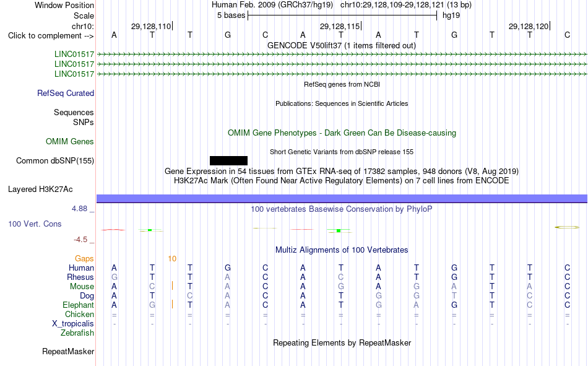Click the black Common dbSNP variant item

click(x=228, y=160)
